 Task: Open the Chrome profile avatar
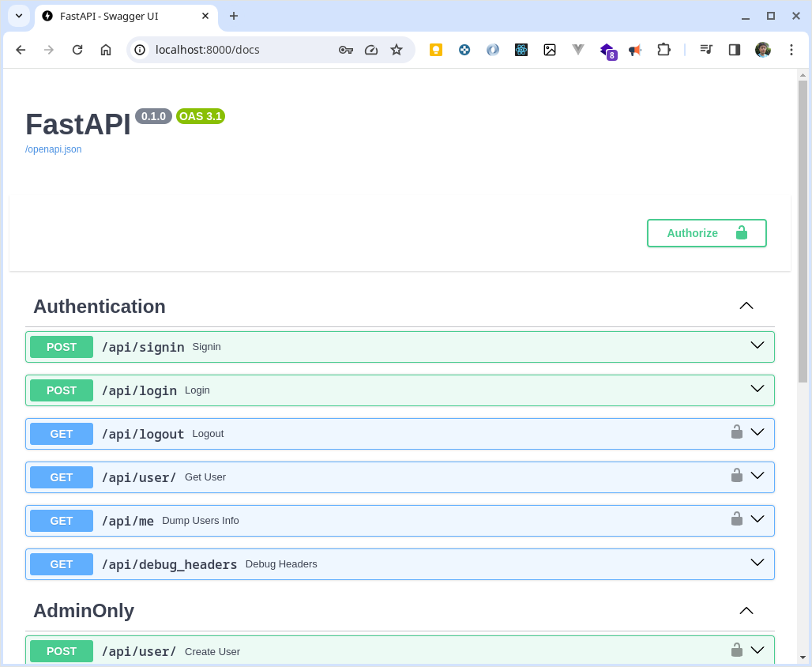click(763, 50)
